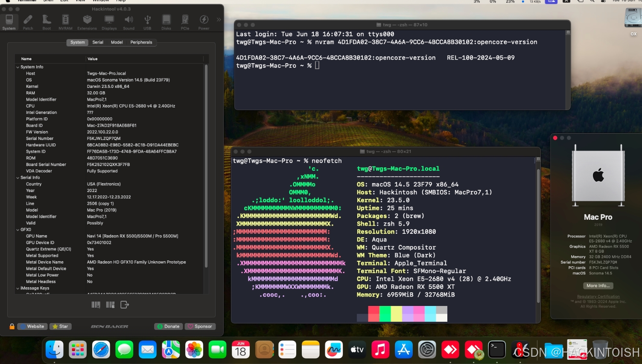Select the RAM row 32.00 GB
This screenshot has height=364, width=642.
(x=110, y=93)
